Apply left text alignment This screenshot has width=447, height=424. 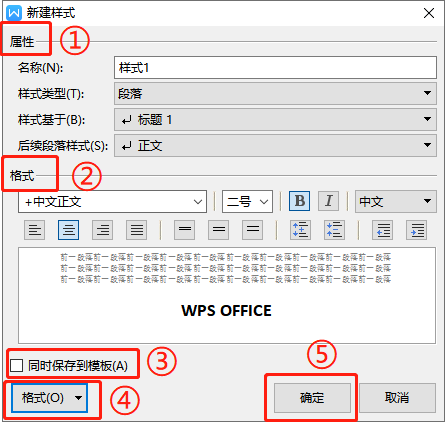pos(35,230)
